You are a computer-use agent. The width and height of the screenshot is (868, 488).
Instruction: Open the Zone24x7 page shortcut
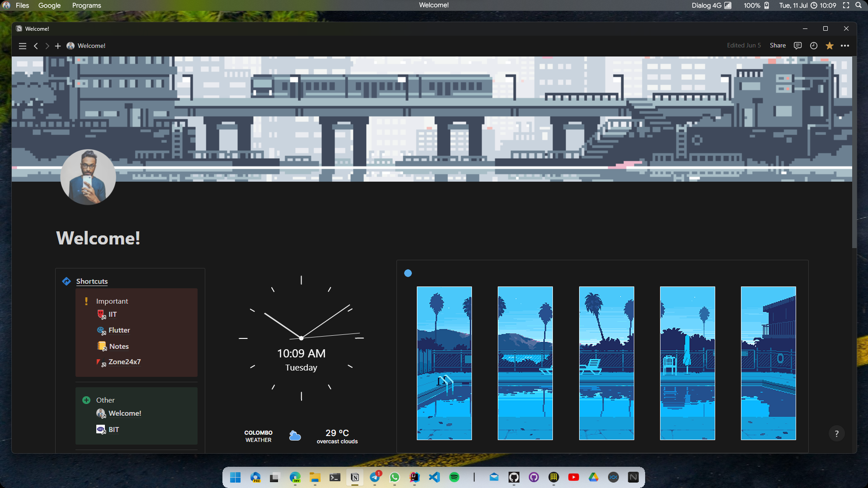[124, 362]
